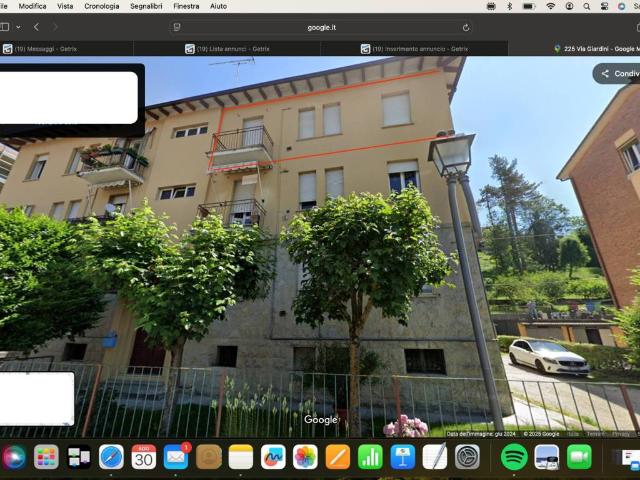Go back to the previous page
This screenshot has height=480, width=640.
point(37,27)
